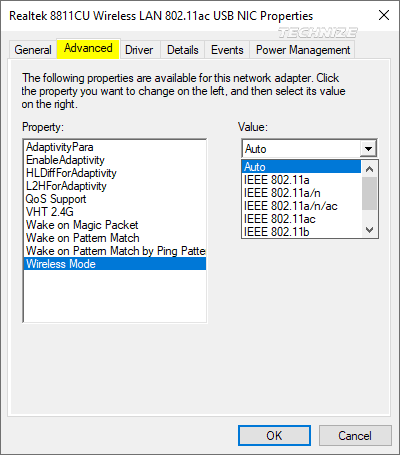Click the value list scroll up arrow

click(x=369, y=169)
